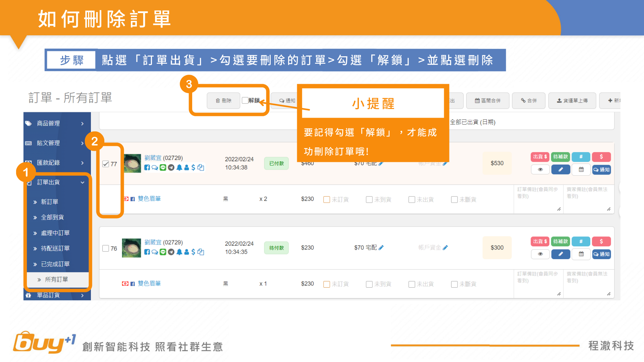Click the 刪除 trash button

pyautogui.click(x=223, y=101)
